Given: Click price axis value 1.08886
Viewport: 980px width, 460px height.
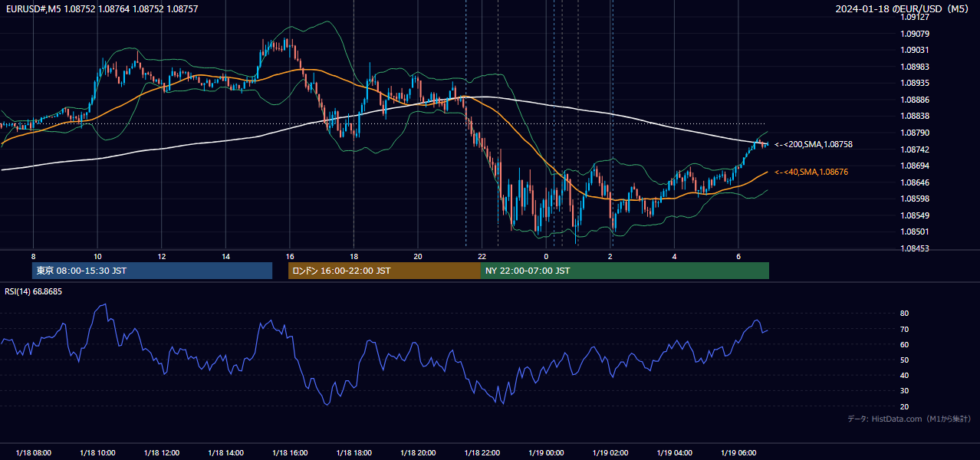Looking at the screenshot, I should [x=915, y=100].
